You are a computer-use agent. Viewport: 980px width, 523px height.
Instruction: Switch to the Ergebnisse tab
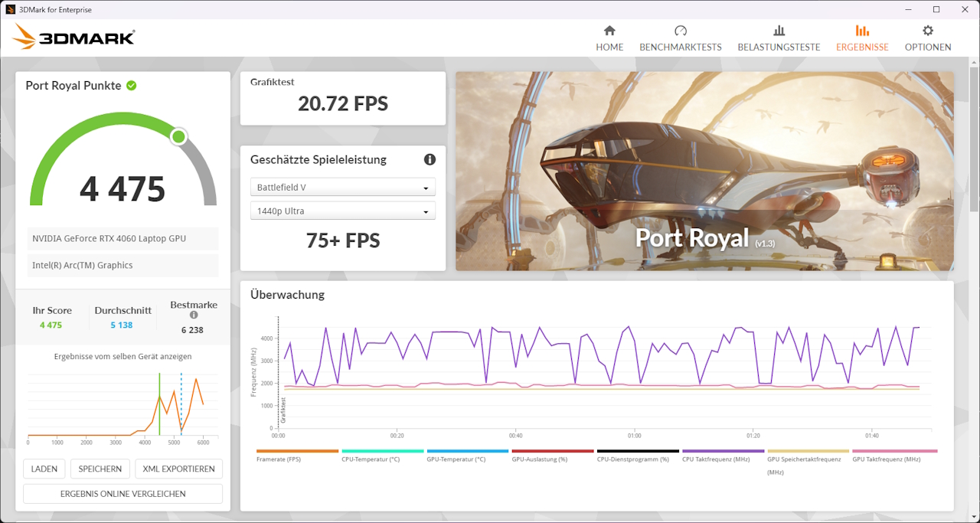coord(862,38)
